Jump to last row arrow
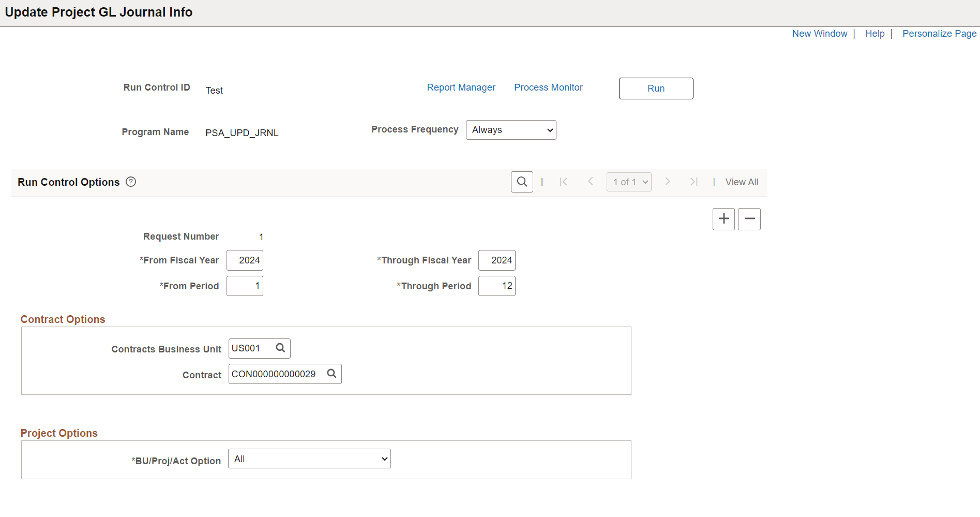The height and width of the screenshot is (517, 980). pos(694,182)
